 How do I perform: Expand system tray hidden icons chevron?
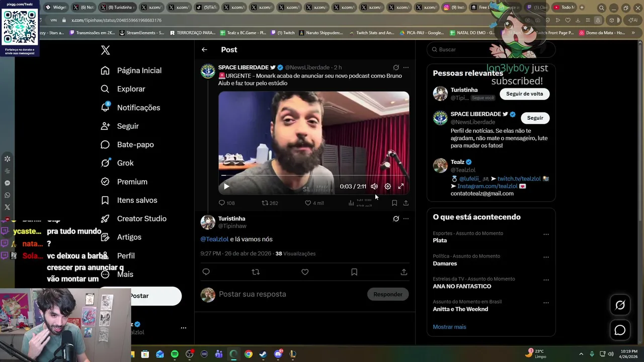pos(581,354)
